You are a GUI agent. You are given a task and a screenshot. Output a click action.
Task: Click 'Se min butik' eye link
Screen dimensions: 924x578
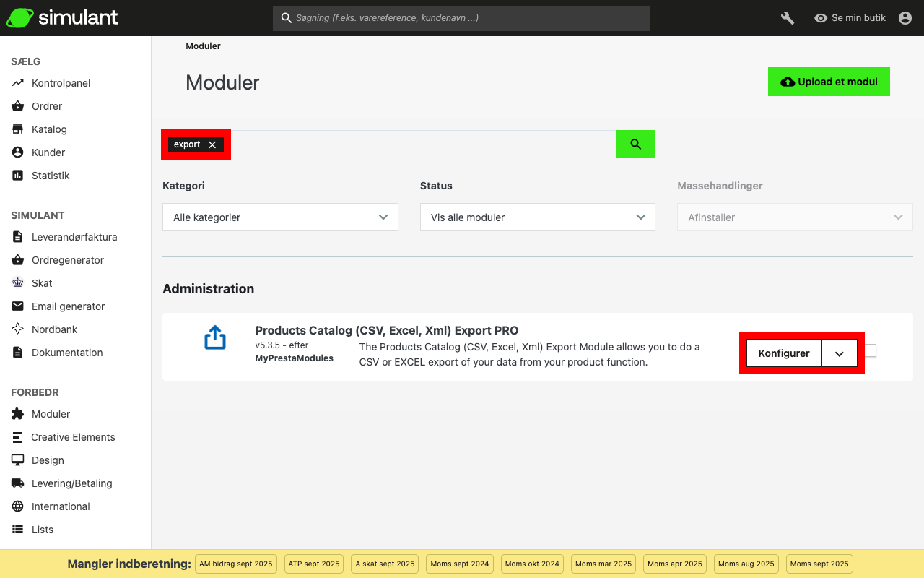tap(850, 18)
